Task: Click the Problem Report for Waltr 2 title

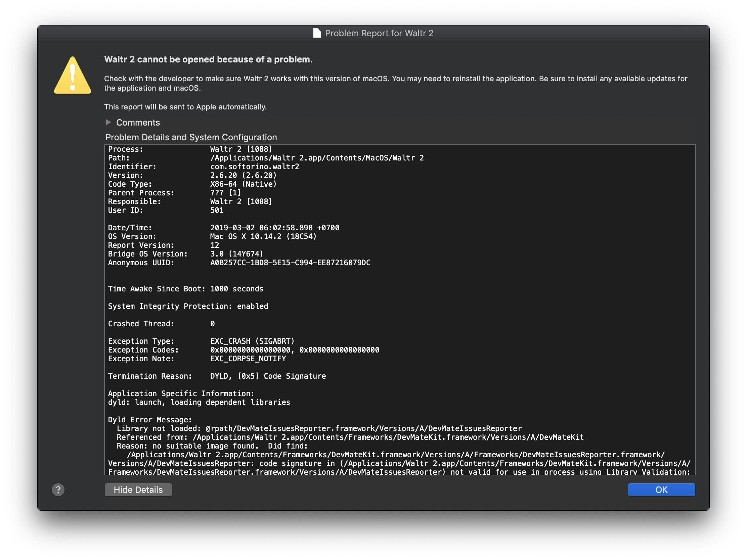Action: coord(379,33)
